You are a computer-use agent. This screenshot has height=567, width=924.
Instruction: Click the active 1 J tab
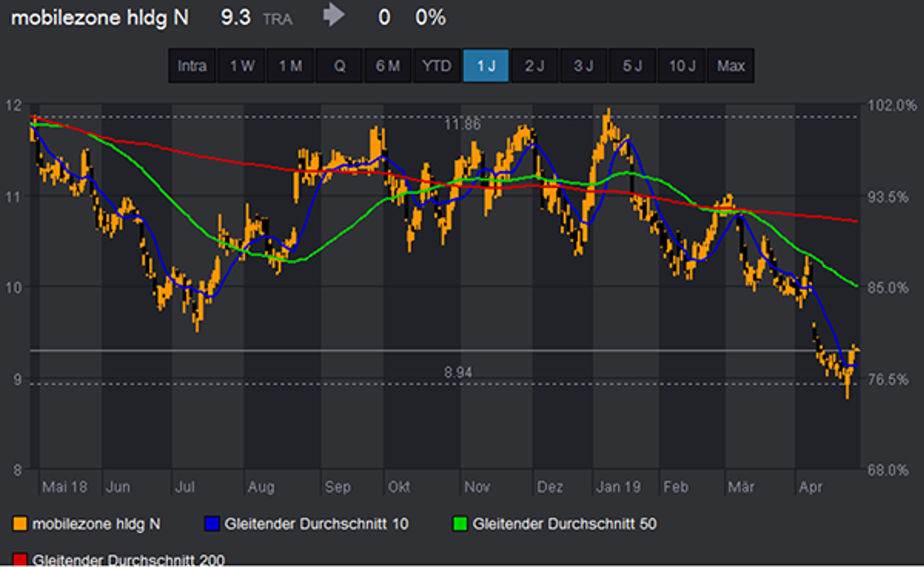[x=486, y=66]
